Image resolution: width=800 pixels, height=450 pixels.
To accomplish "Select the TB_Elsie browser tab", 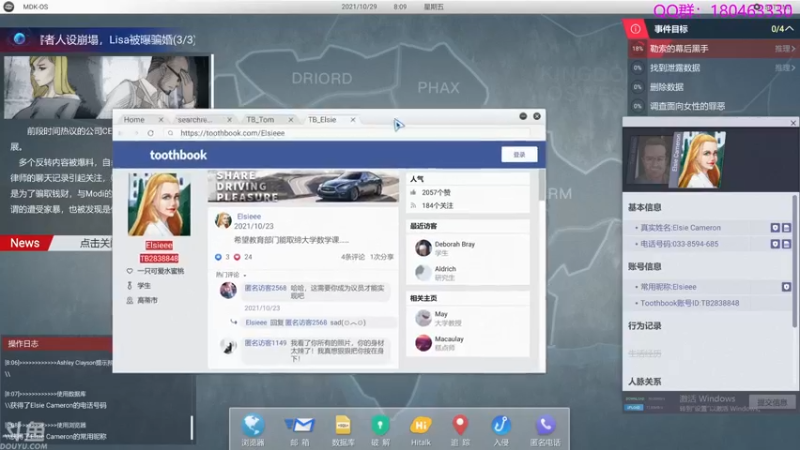I will 322,119.
